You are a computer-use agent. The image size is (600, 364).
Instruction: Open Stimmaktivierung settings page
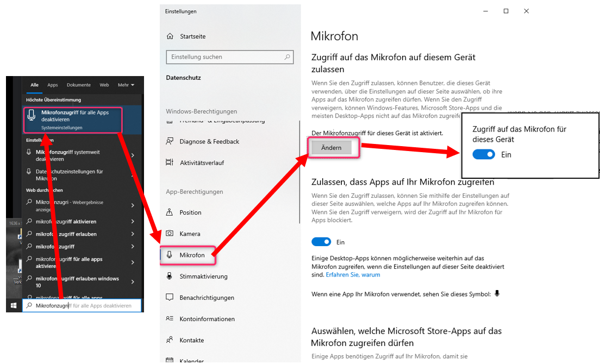(203, 276)
